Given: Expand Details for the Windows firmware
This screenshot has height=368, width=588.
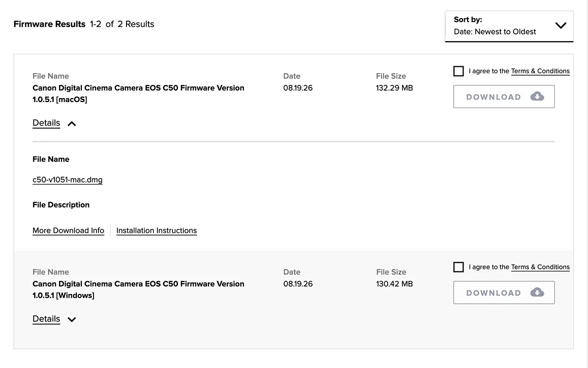Looking at the screenshot, I should (47, 319).
